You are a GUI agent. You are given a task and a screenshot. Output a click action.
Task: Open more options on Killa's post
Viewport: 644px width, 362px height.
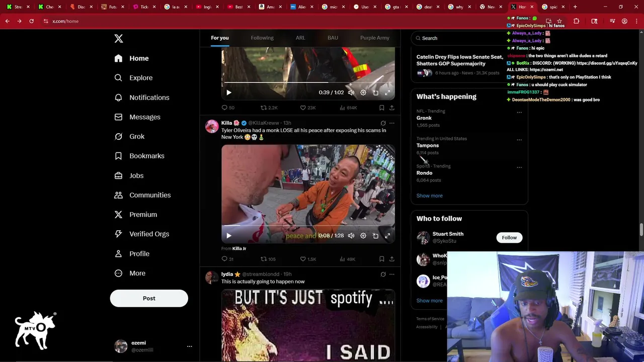coord(391,123)
